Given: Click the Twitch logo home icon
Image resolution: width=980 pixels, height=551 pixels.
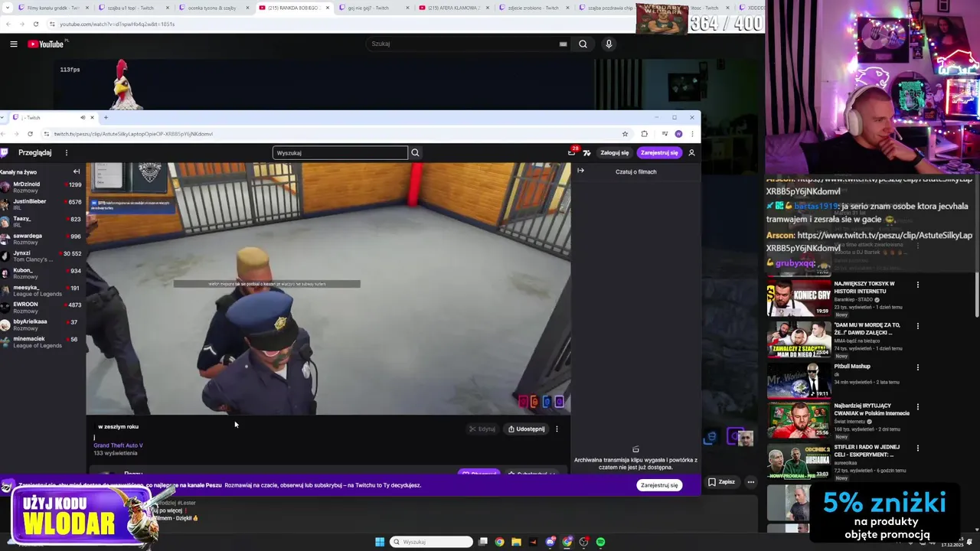Looking at the screenshot, I should [x=5, y=153].
